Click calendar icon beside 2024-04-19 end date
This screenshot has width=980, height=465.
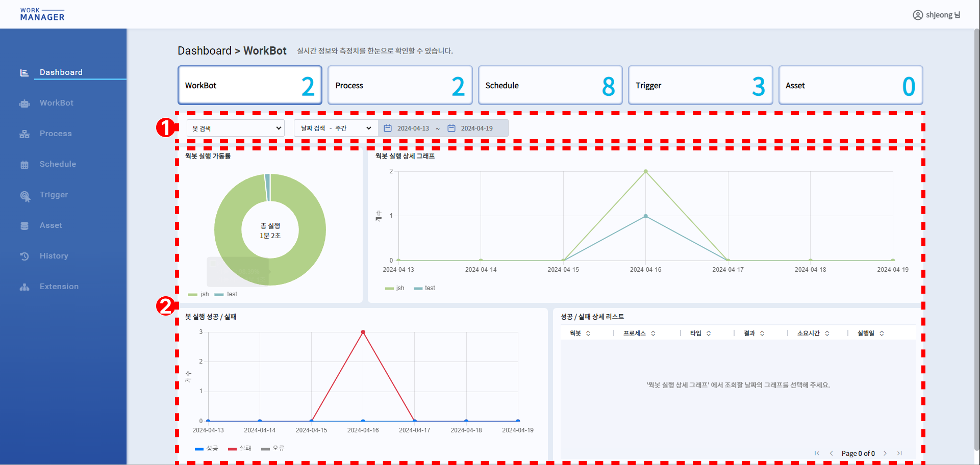click(451, 128)
